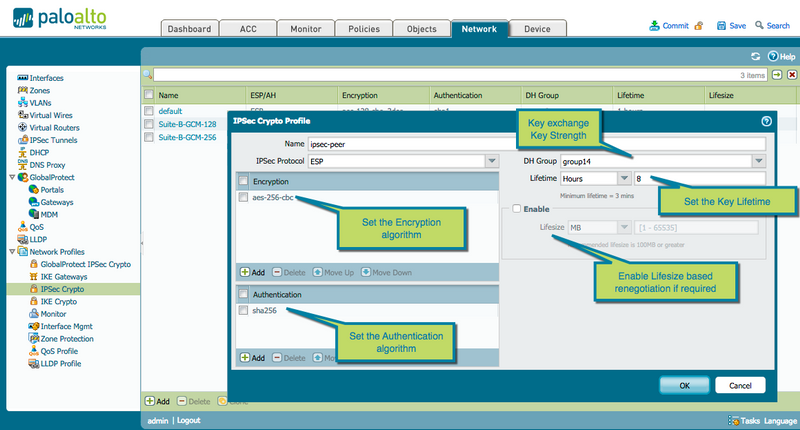Open the Objects tab
800x430 pixels.
click(421, 29)
